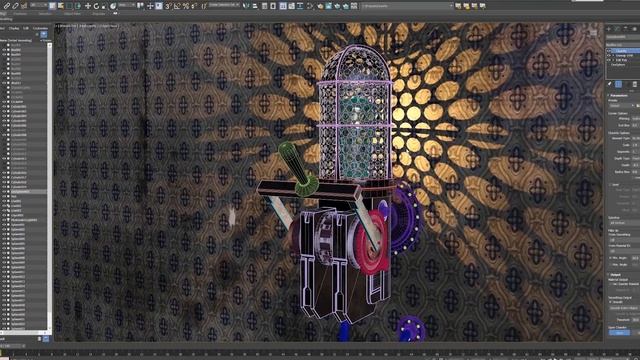
Task: Click the Select and Manipulate icon
Action: tap(150, 6)
